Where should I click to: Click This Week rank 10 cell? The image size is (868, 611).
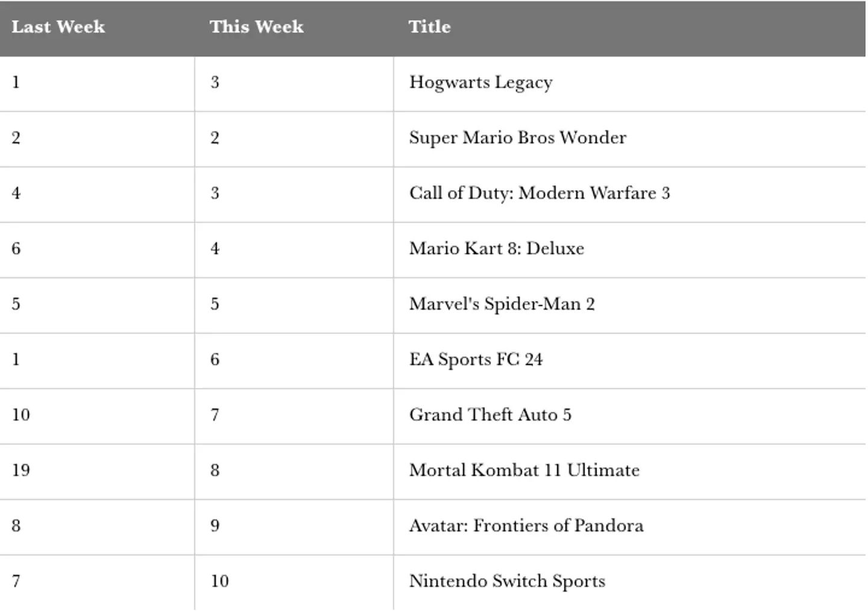tap(219, 581)
